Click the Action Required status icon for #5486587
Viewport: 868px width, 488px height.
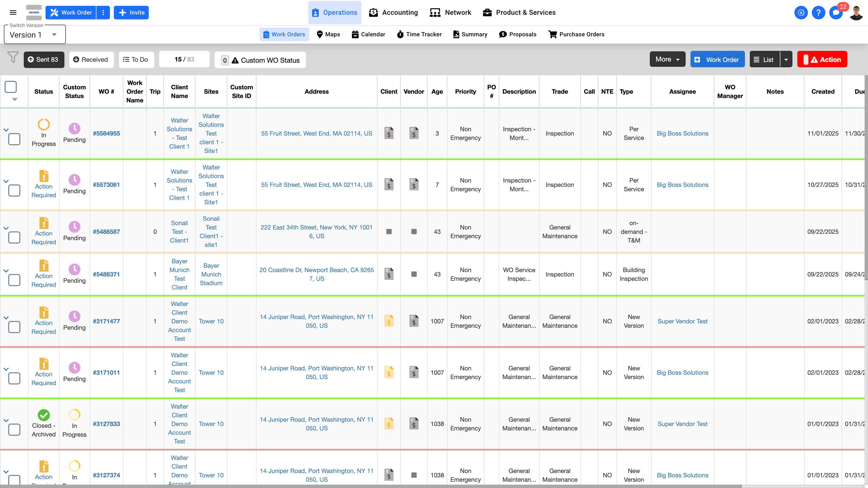[44, 223]
